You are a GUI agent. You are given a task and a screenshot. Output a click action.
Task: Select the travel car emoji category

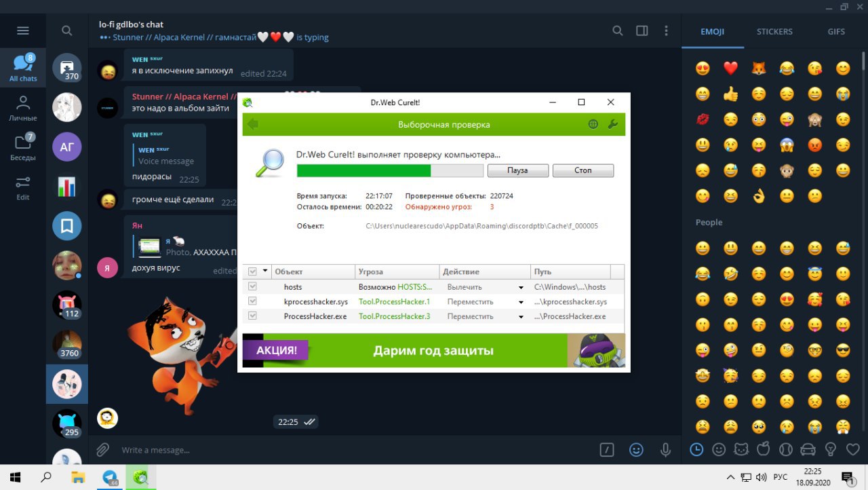click(808, 449)
